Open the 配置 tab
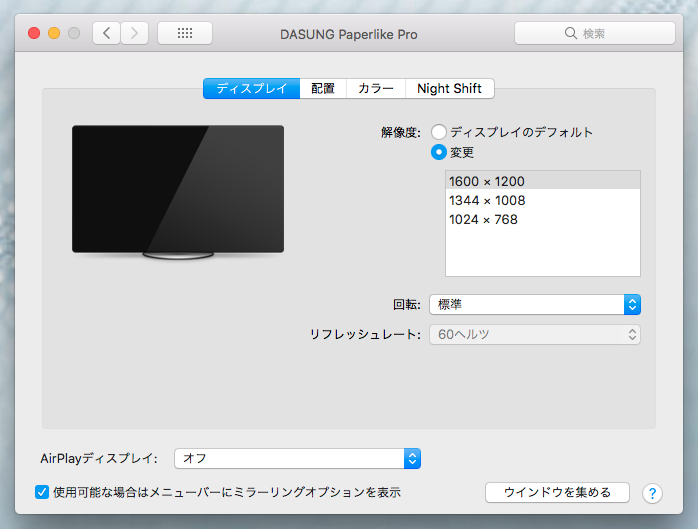Viewport: 698px width, 529px height. pyautogui.click(x=323, y=88)
